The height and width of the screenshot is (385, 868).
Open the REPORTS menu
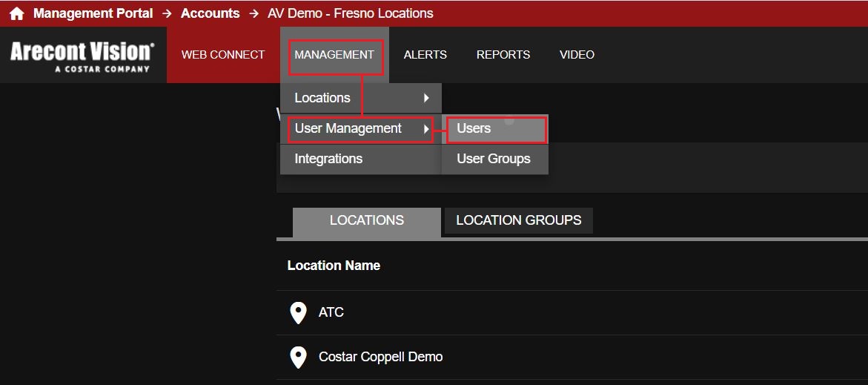(503, 55)
